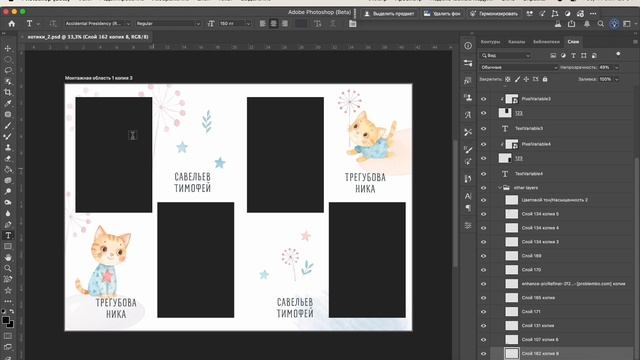Hide the PixelVariable4 layer
The width and height of the screenshot is (640, 360).
click(484, 144)
